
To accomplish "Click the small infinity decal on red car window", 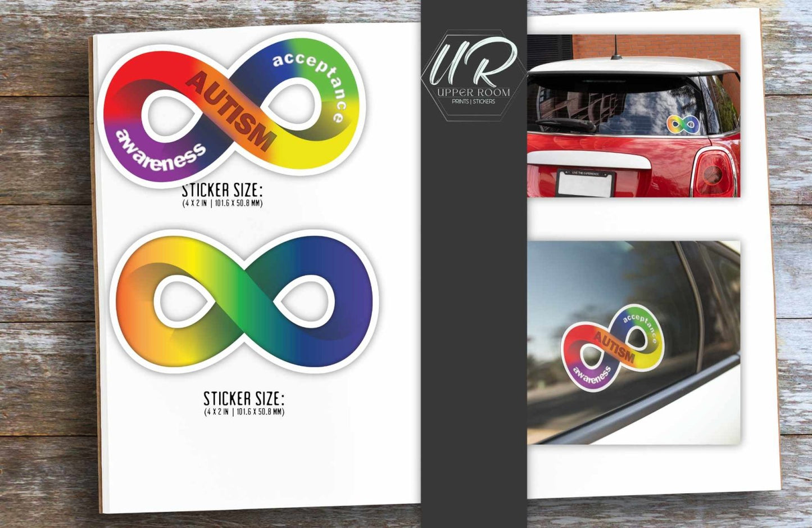I will (683, 124).
